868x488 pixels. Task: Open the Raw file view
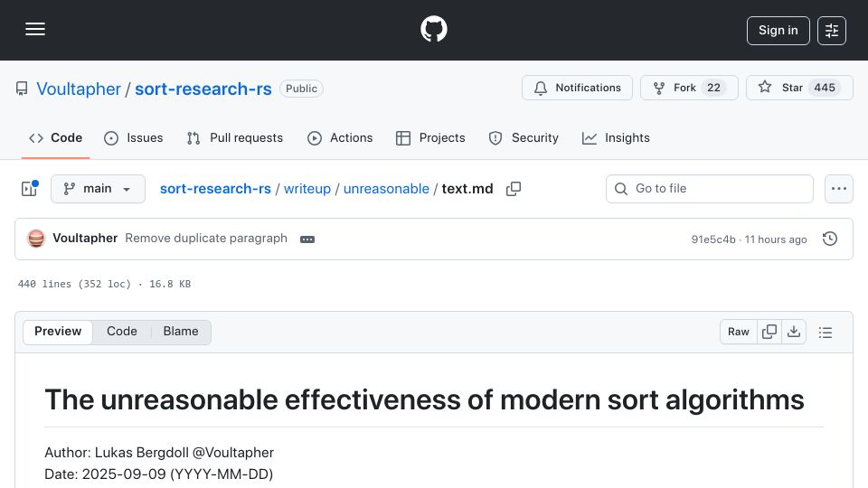click(739, 332)
